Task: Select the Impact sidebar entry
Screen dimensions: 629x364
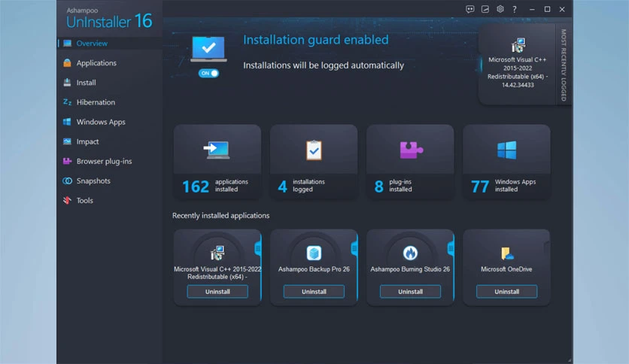Action: tap(110, 141)
